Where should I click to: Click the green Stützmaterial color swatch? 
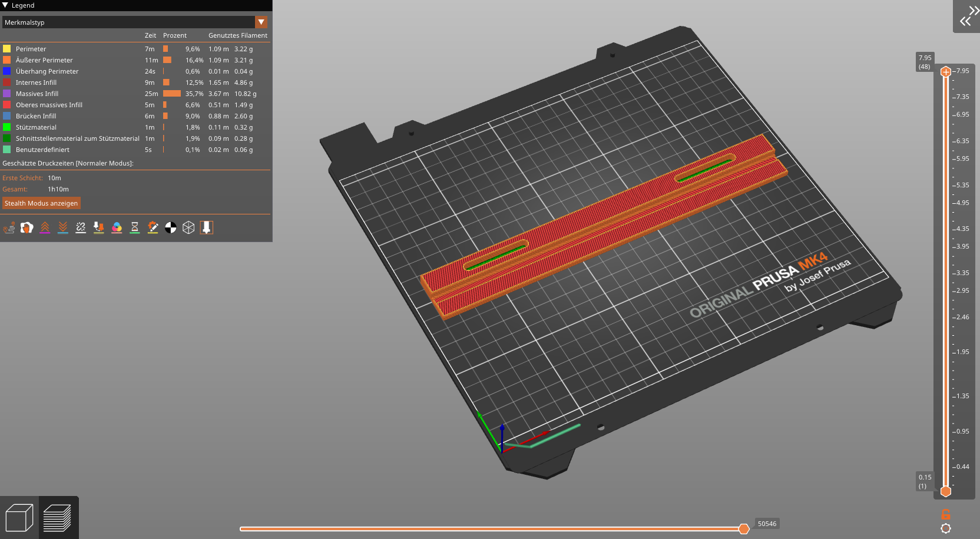tap(6, 127)
